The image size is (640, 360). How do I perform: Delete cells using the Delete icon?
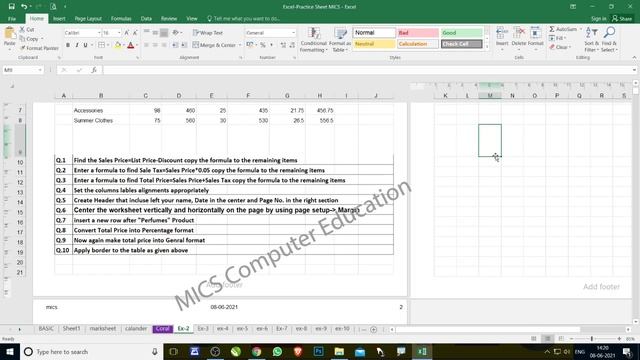pos(519,32)
